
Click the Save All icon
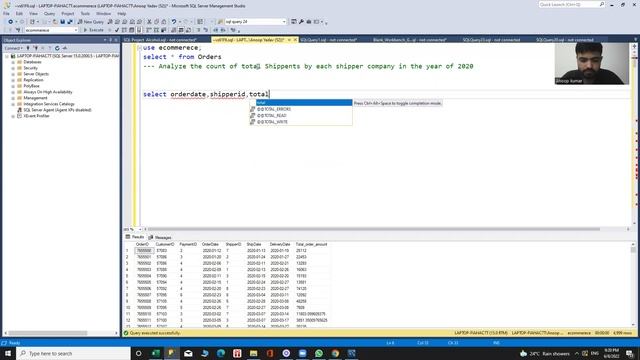click(70, 22)
